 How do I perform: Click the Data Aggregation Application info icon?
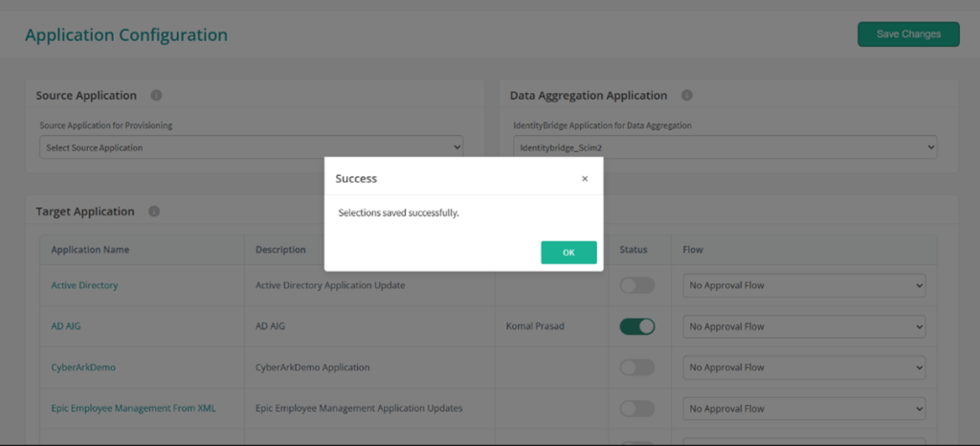687,96
